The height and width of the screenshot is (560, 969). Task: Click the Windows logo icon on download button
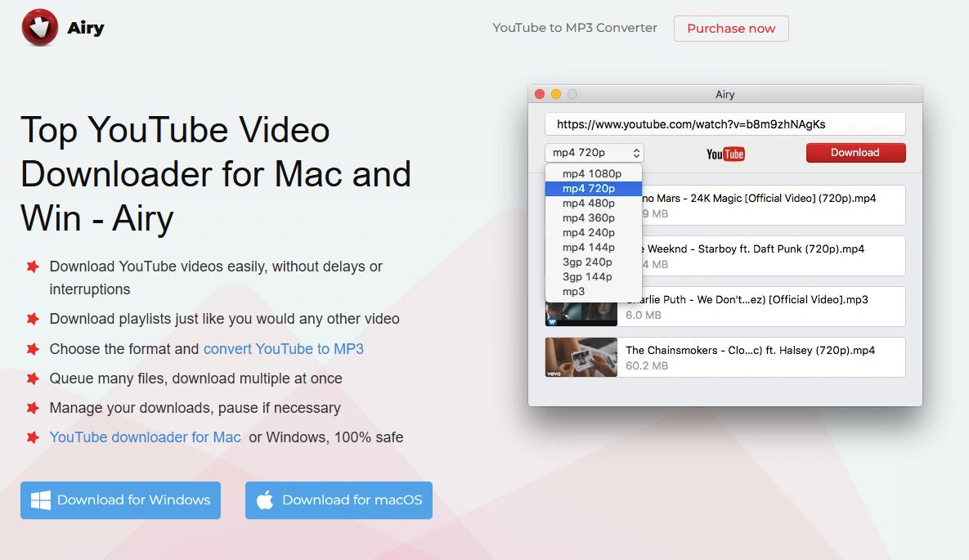click(x=41, y=500)
